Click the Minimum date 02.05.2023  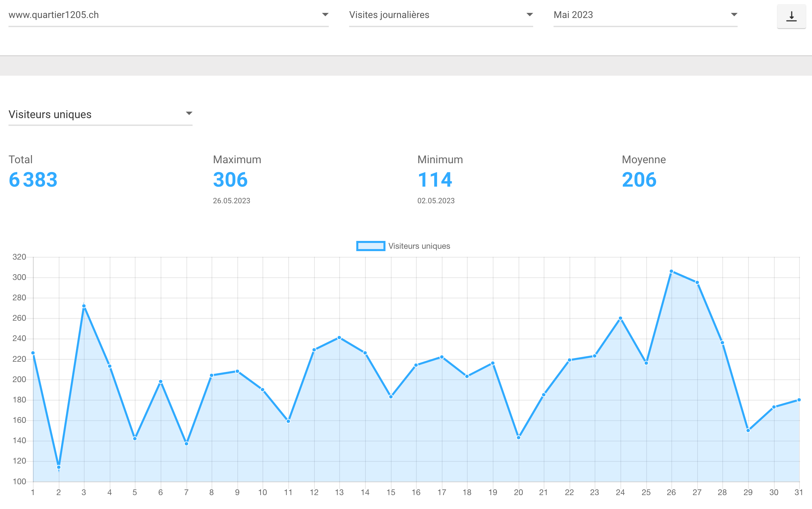pyautogui.click(x=436, y=201)
